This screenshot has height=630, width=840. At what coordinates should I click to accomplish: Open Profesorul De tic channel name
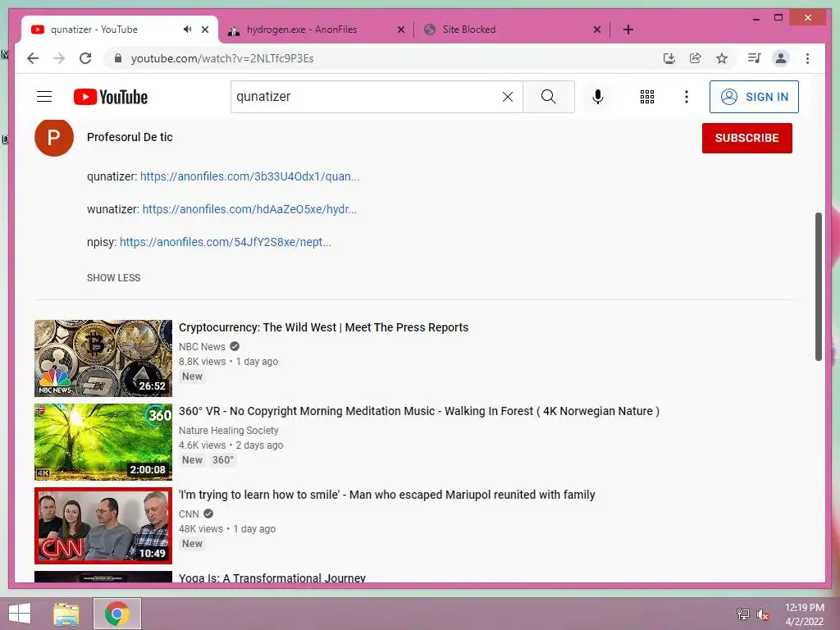[x=130, y=137]
